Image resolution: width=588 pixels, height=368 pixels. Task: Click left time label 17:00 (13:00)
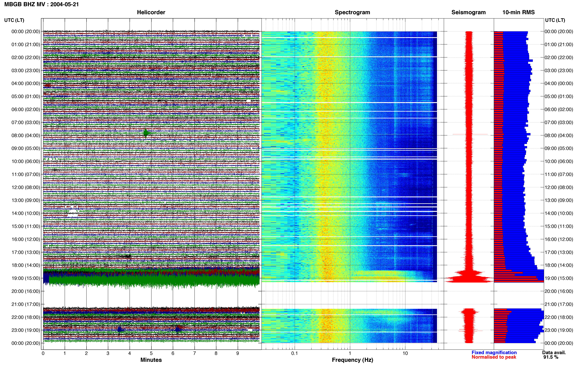(x=26, y=252)
